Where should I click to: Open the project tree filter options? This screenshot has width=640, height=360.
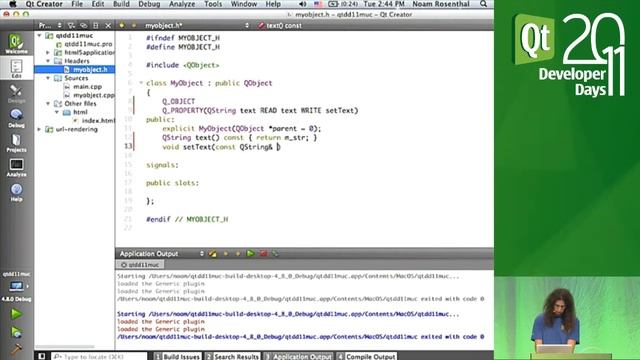(x=71, y=25)
